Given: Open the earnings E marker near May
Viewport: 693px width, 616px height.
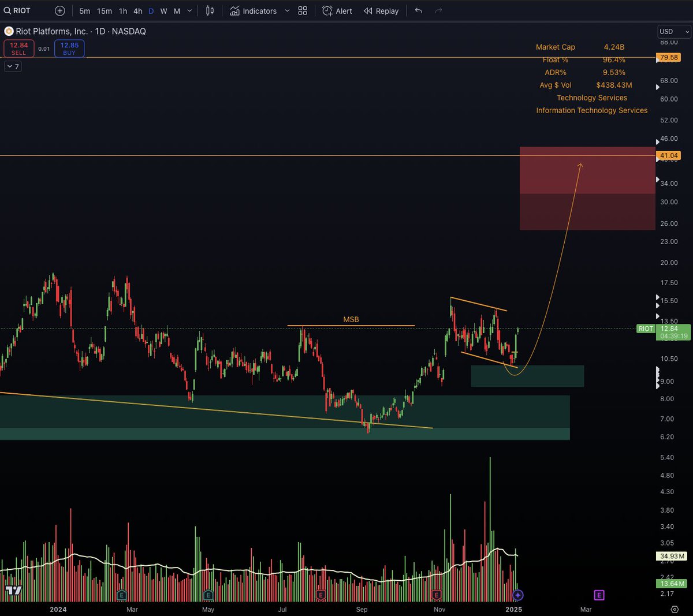Looking at the screenshot, I should pyautogui.click(x=208, y=595).
